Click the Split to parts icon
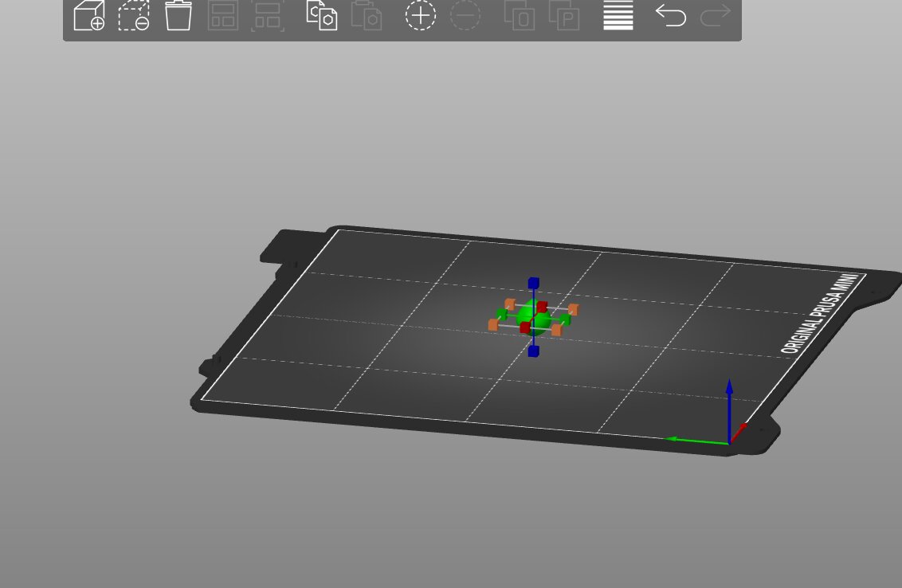Image resolution: width=902 pixels, height=588 pixels. coord(564,15)
